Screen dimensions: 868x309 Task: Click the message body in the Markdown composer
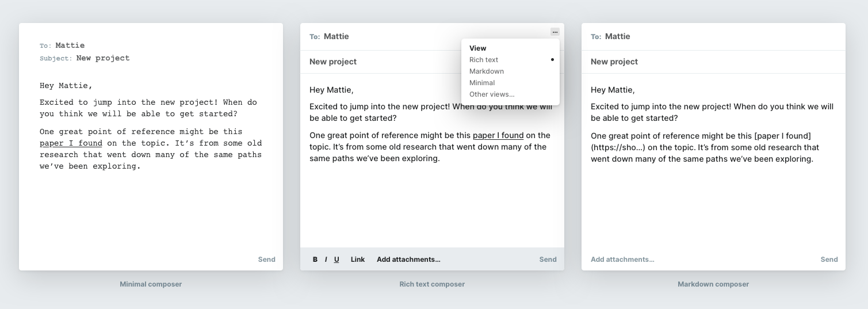coord(713,124)
